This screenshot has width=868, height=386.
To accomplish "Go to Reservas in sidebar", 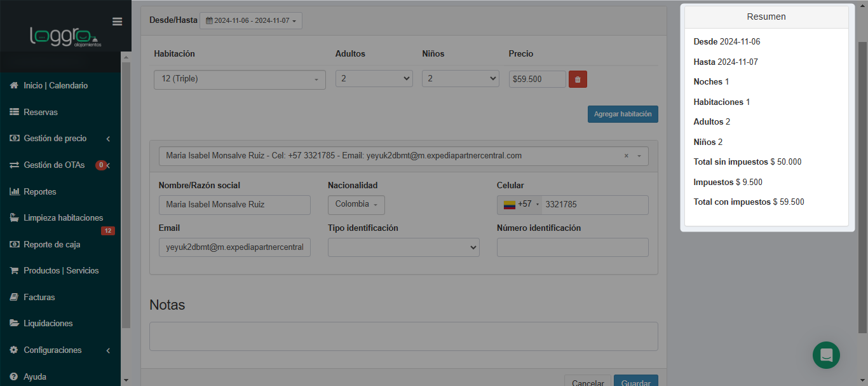I will pos(41,112).
